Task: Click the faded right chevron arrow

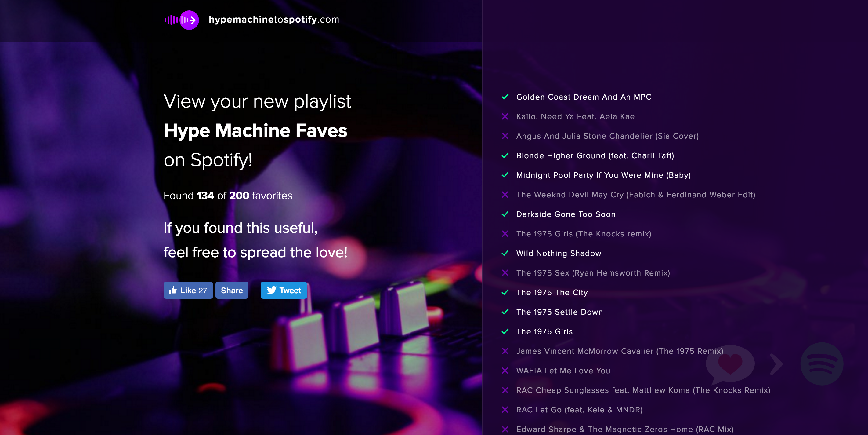Action: coord(776,364)
